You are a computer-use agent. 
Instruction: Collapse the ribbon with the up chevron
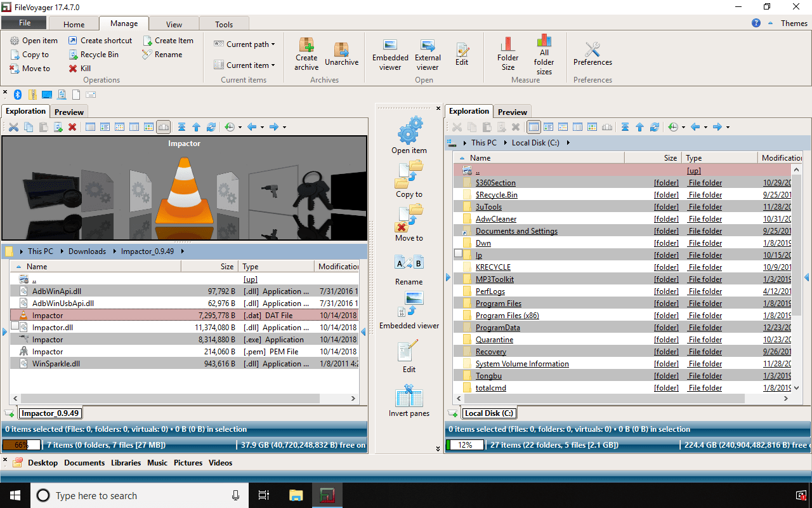point(770,23)
